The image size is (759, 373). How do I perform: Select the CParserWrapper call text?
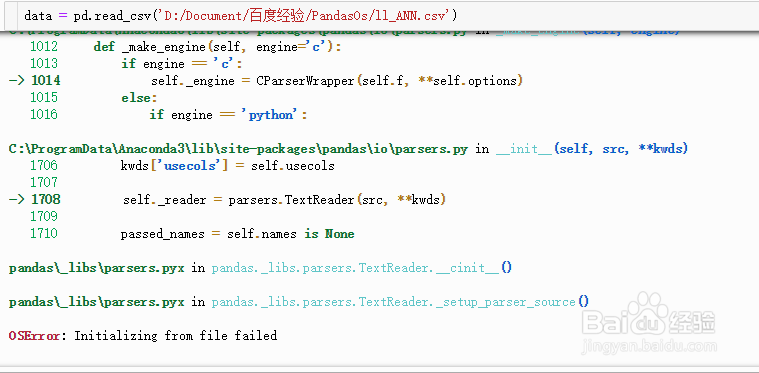389,81
